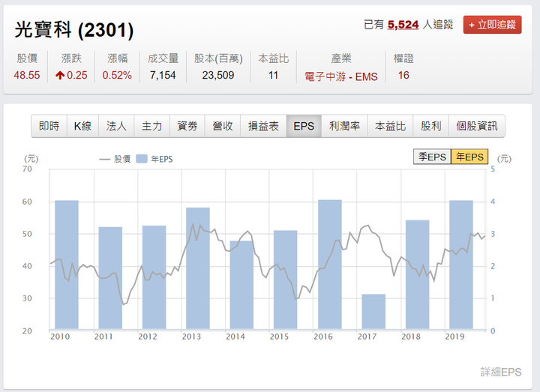Open the 電子中游 - EMS industry link
Image resolution: width=540 pixels, height=392 pixels.
tap(341, 76)
